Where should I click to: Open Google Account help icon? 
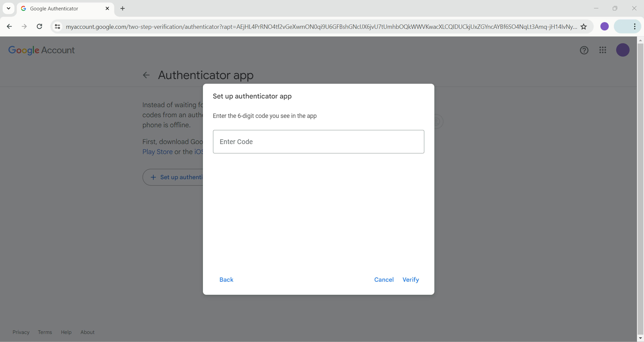click(584, 50)
